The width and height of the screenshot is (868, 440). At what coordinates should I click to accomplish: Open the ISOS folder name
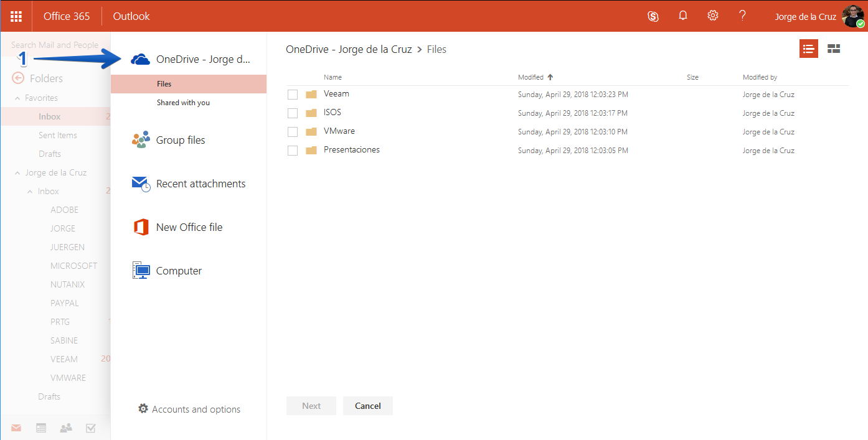[x=333, y=113]
